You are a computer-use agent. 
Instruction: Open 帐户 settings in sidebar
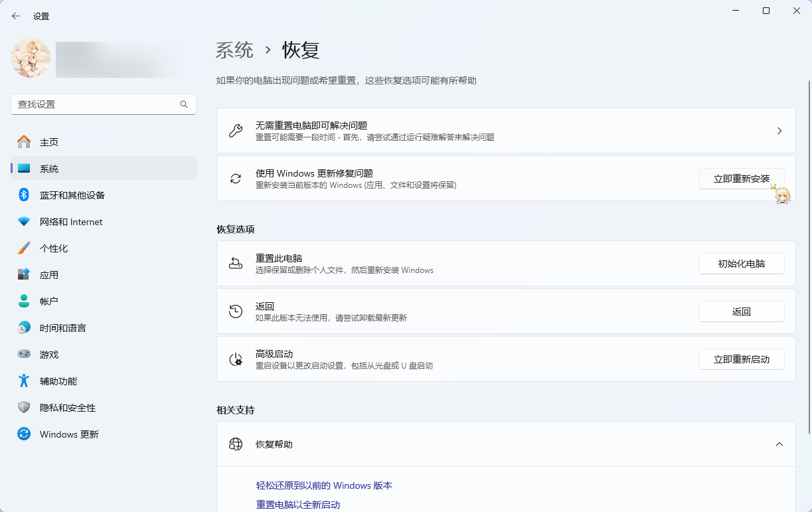49,301
